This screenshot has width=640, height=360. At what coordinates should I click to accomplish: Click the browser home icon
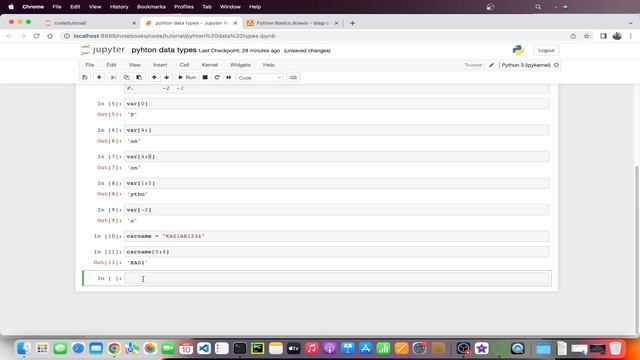50,36
